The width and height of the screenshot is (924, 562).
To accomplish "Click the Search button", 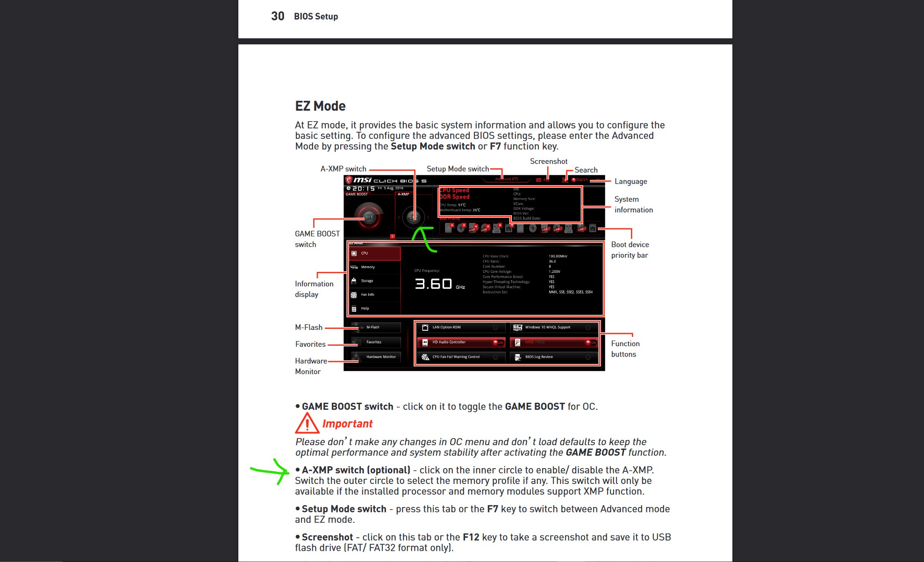I will (x=564, y=181).
